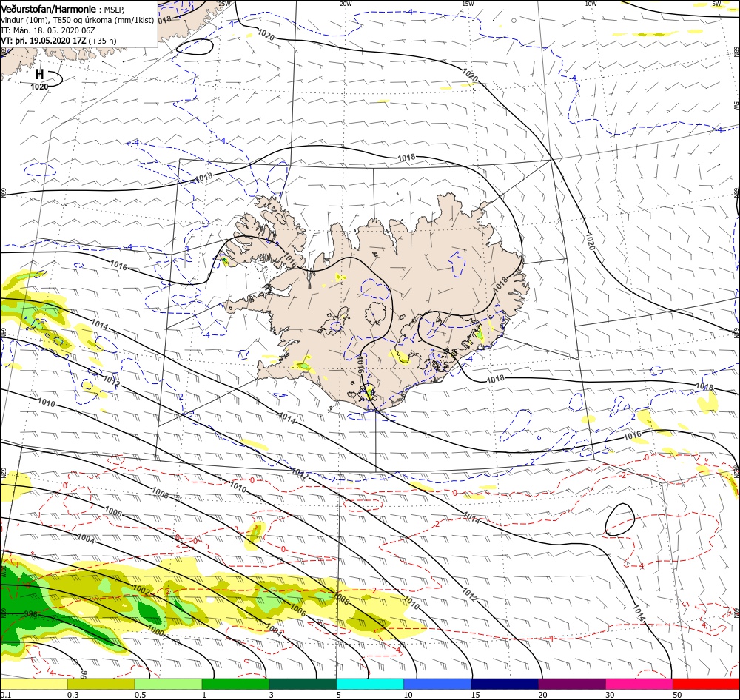Click the '20W' longitude label
Image resolution: width=740 pixels, height=700 pixels.
tap(346, 4)
